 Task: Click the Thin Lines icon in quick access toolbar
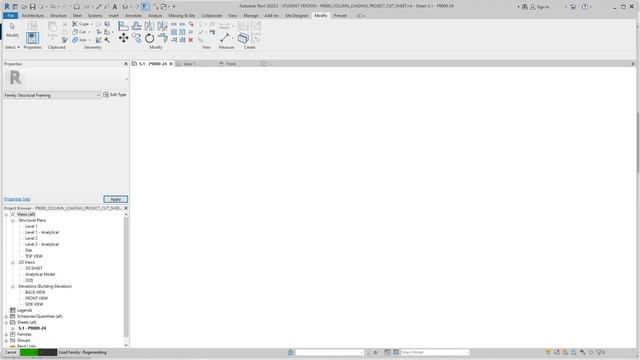(x=145, y=7)
